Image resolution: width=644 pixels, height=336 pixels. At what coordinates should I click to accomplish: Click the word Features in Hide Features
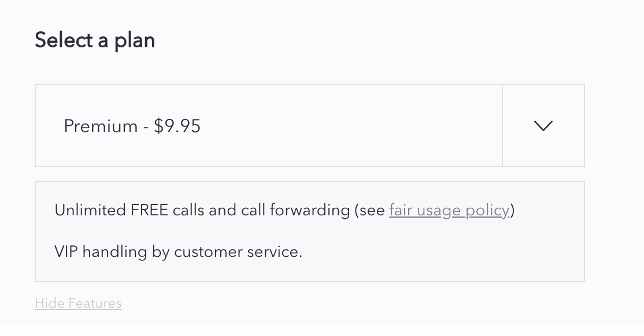click(95, 303)
